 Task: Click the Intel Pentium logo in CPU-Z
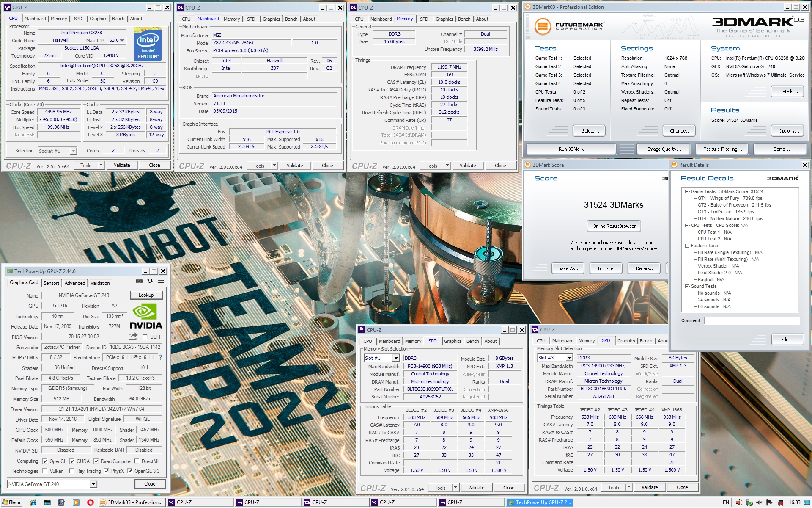148,44
